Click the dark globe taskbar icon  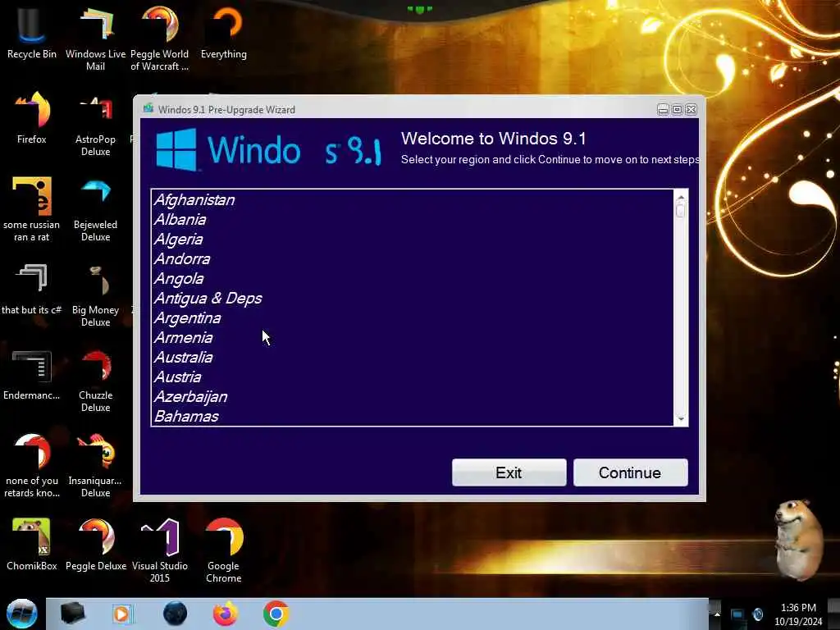click(x=176, y=614)
